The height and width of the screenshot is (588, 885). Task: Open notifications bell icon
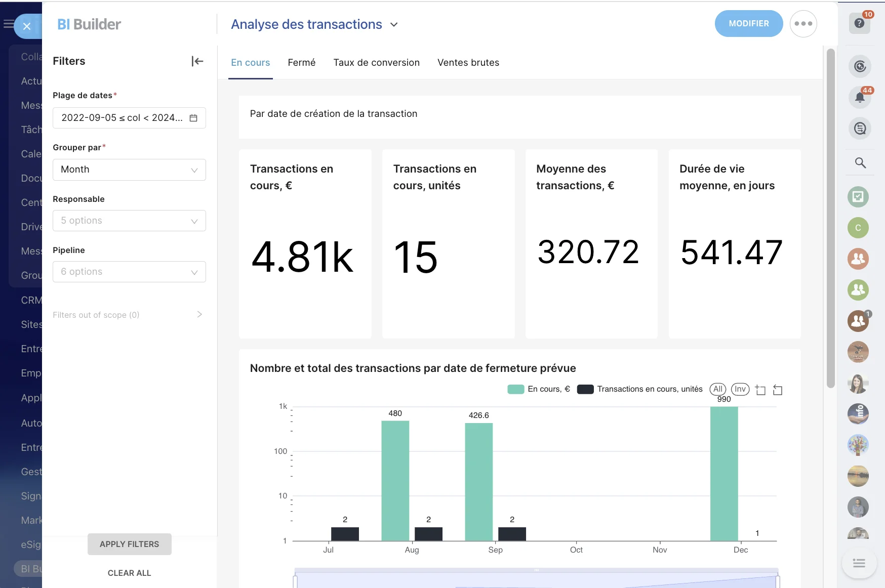coord(859,97)
